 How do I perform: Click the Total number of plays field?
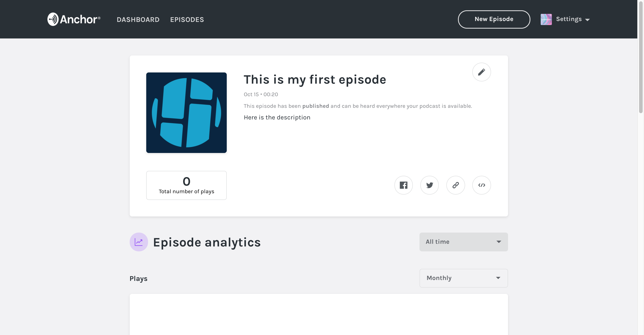click(x=186, y=185)
